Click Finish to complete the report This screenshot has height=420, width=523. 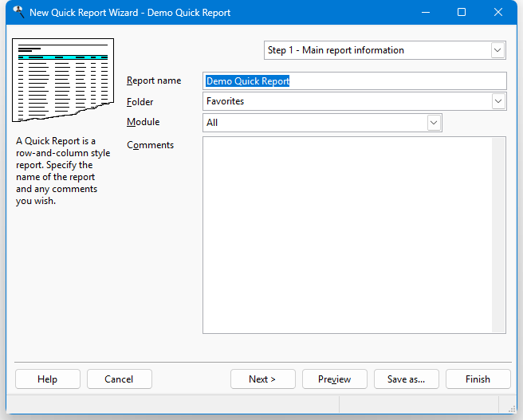tap(478, 379)
